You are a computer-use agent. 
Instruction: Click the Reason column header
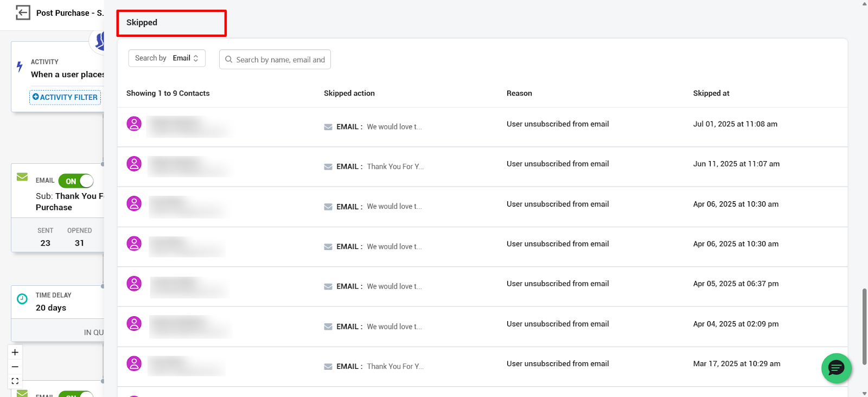[519, 93]
